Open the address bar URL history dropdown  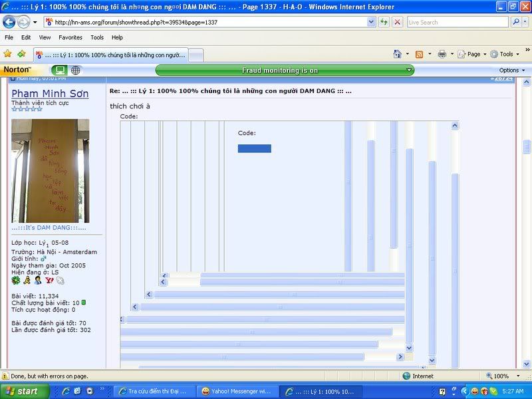click(371, 22)
